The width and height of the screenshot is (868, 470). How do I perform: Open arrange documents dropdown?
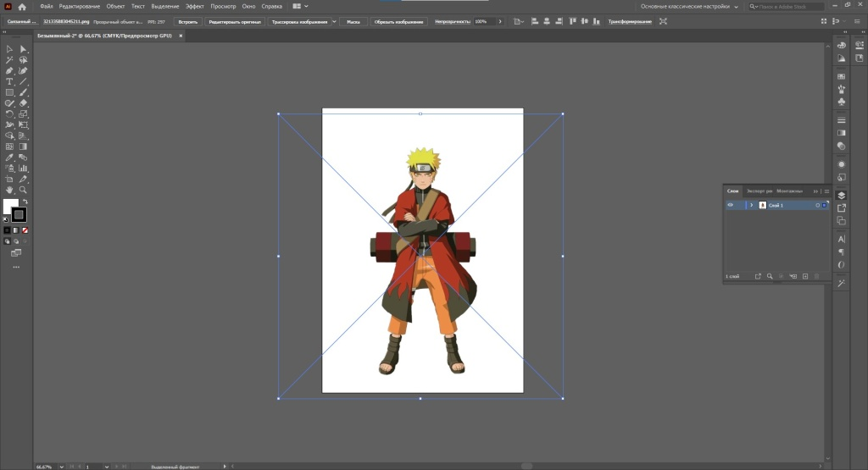coord(299,7)
